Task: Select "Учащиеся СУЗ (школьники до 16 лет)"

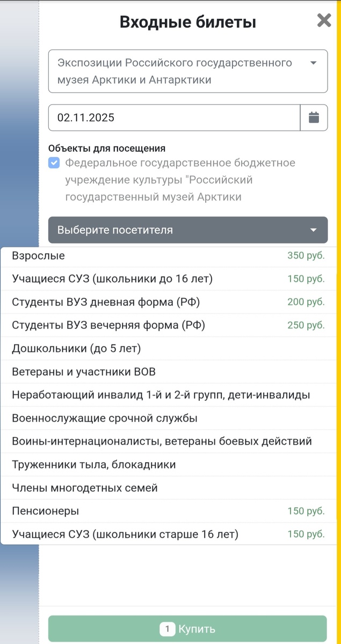Action: [x=161, y=279]
